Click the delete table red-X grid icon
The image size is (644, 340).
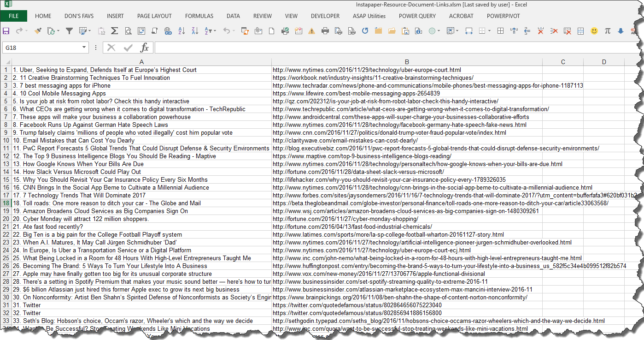tap(568, 31)
